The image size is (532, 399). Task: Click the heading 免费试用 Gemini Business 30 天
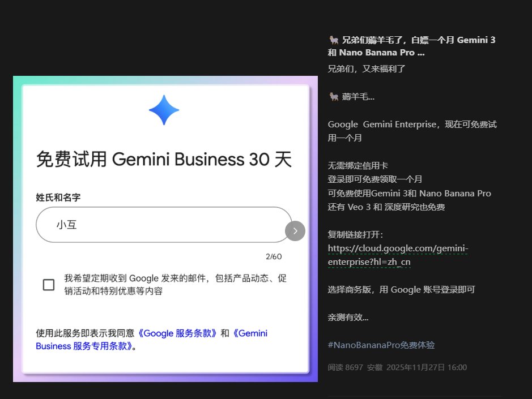(x=164, y=159)
